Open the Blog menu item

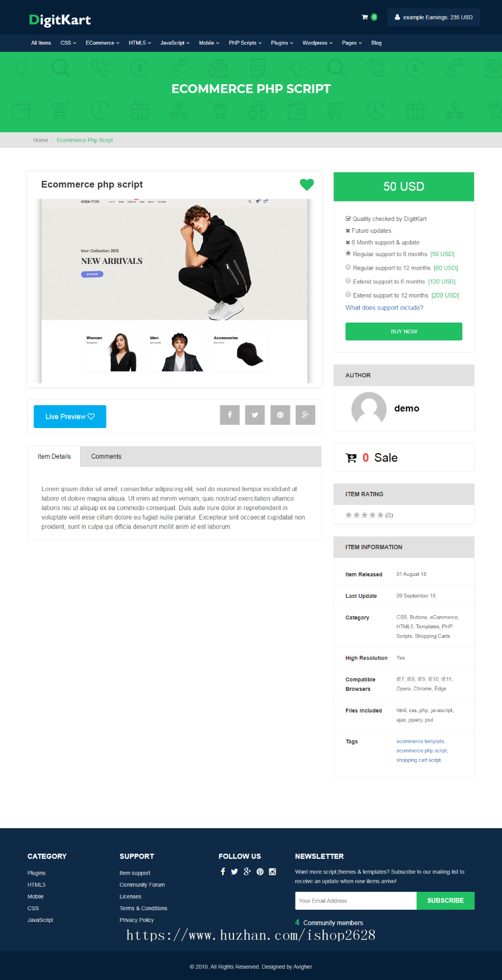pos(376,43)
